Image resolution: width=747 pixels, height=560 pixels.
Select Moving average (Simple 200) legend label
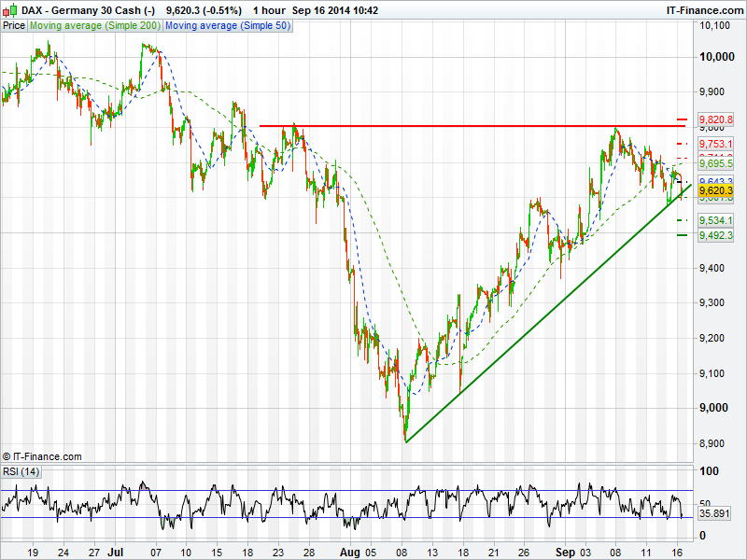[95, 26]
